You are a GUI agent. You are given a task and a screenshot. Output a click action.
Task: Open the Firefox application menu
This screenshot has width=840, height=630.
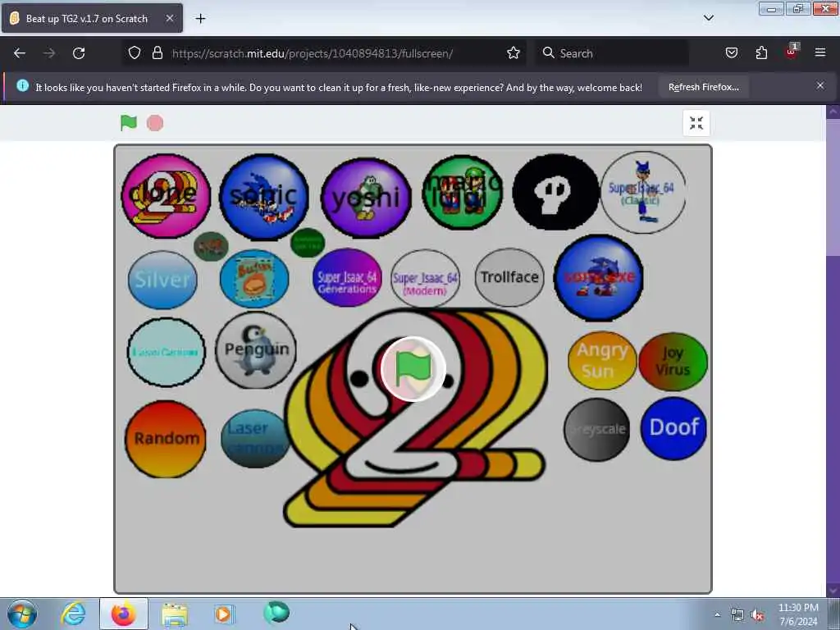[820, 52]
